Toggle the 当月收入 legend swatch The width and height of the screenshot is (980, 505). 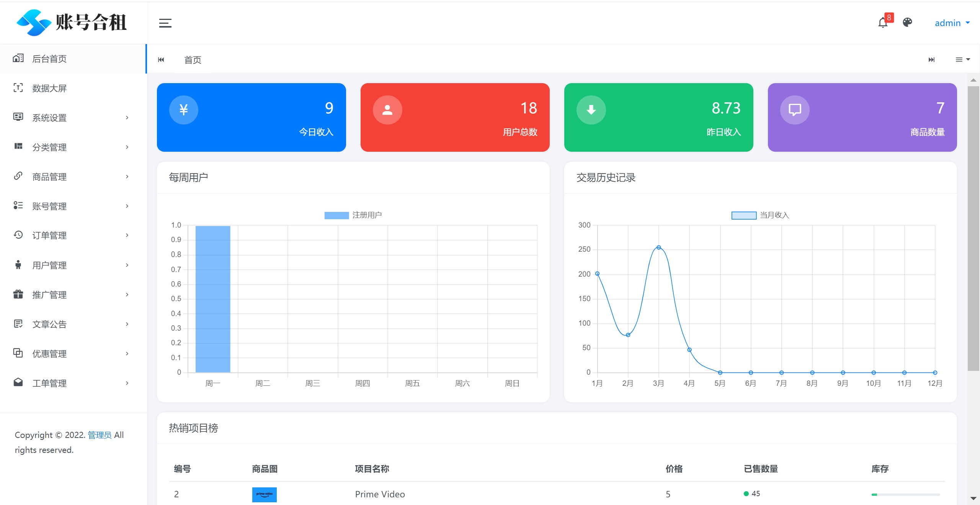(x=744, y=215)
